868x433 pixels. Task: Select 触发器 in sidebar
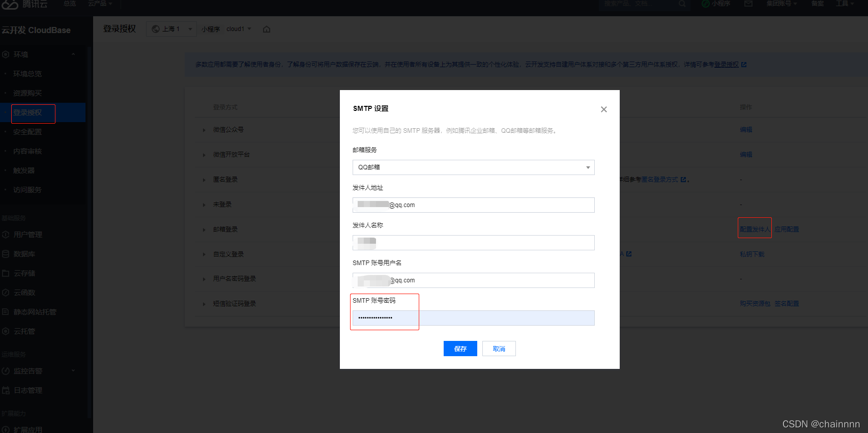click(24, 170)
